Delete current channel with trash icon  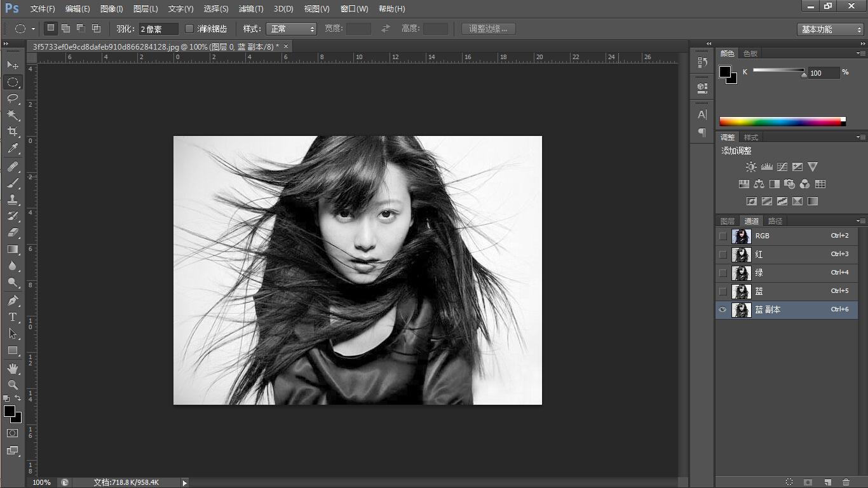[x=846, y=482]
